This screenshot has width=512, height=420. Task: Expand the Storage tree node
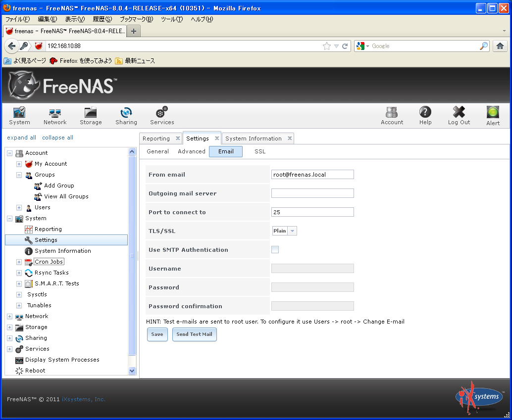coord(10,327)
